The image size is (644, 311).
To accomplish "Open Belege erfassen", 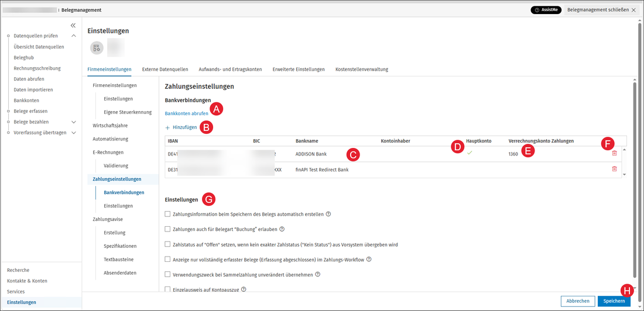I will (30, 110).
